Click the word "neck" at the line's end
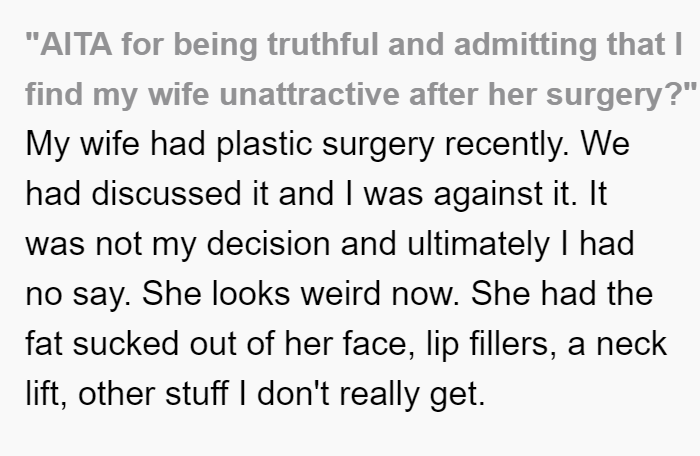700x456 pixels. point(632,343)
